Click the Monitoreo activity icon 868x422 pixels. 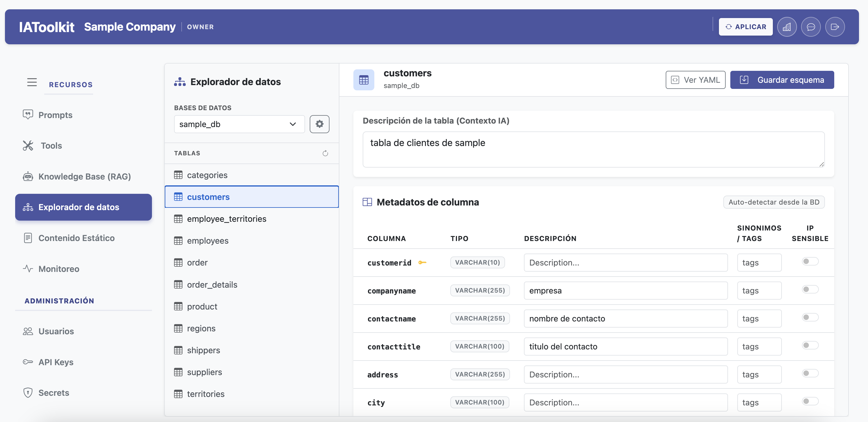coord(28,268)
